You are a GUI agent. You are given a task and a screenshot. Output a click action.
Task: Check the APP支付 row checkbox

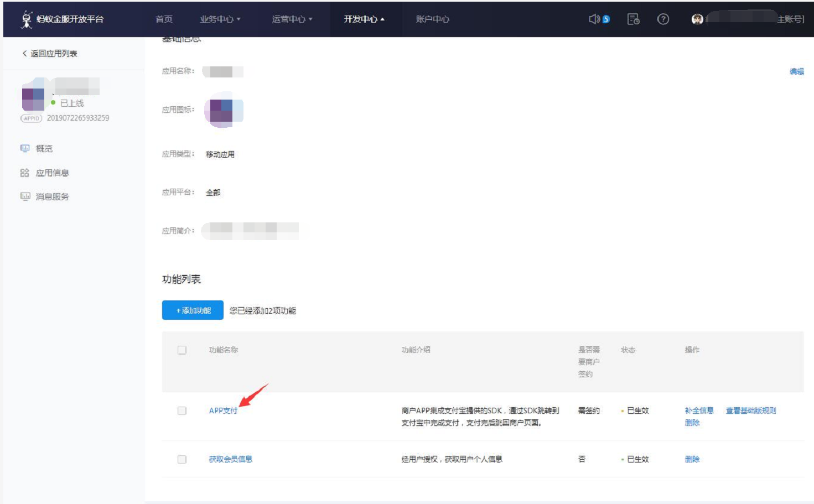coord(182,411)
